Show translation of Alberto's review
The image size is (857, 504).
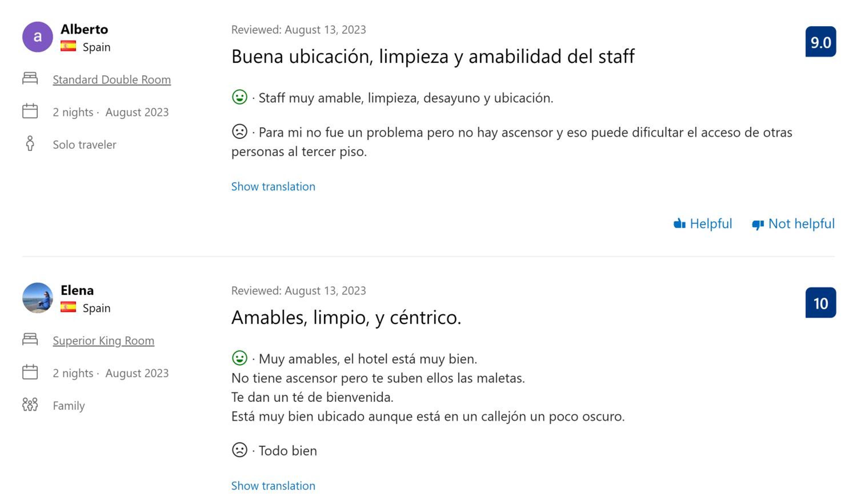tap(273, 186)
